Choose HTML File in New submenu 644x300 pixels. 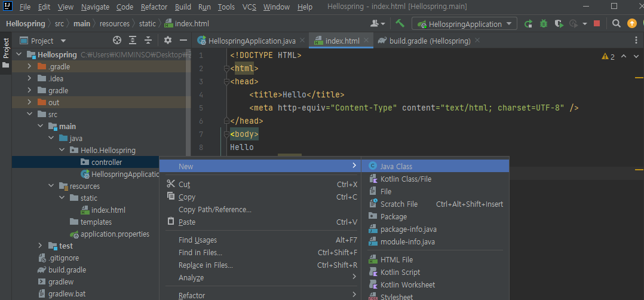(x=435, y=260)
